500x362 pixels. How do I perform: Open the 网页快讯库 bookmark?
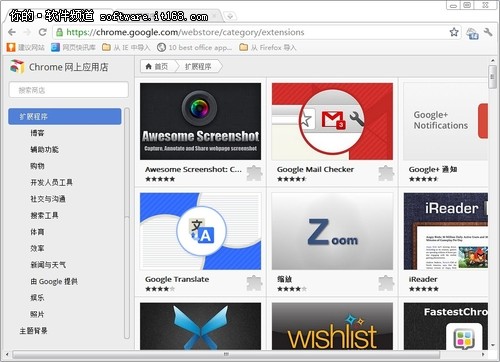coord(73,47)
